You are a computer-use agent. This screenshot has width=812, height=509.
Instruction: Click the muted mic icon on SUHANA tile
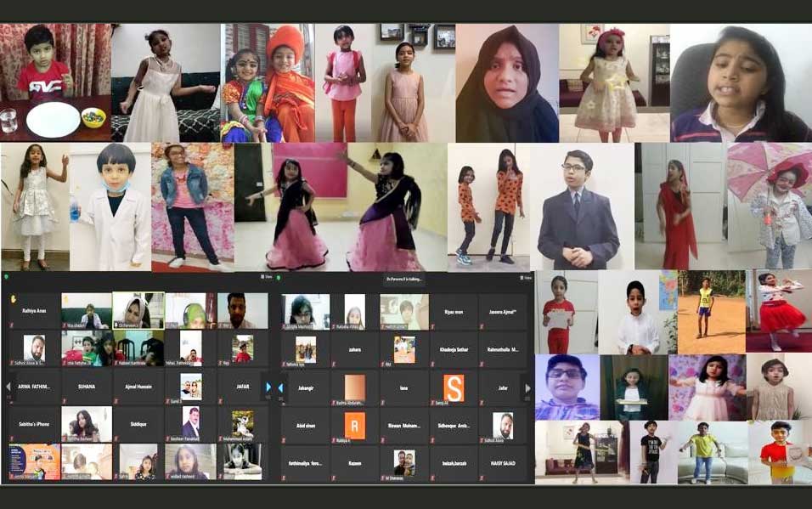point(64,402)
